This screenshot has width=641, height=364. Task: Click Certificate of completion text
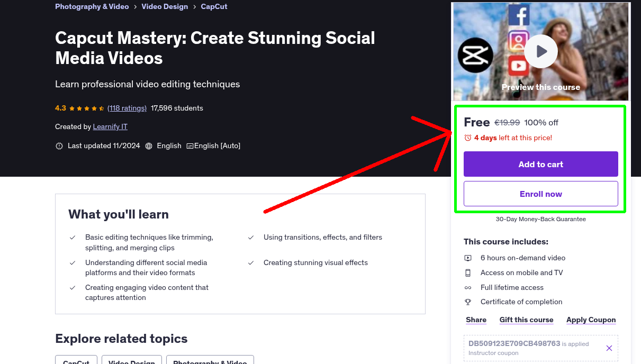pos(521,302)
